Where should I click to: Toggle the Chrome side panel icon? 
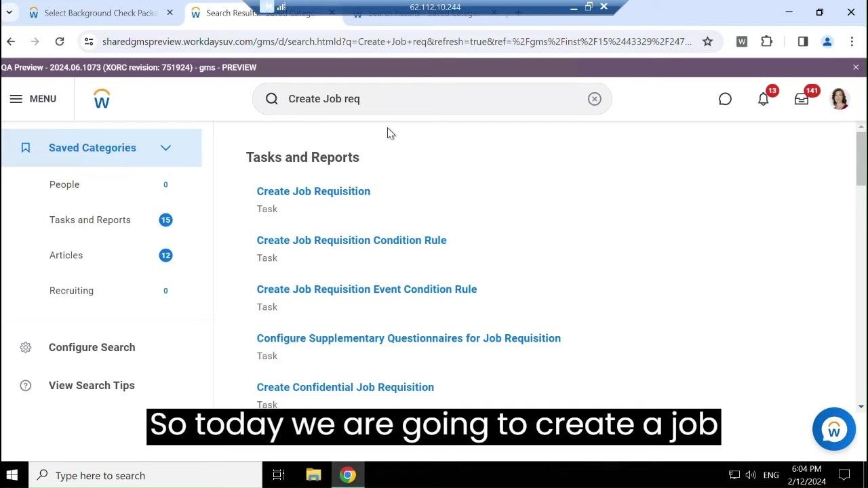(803, 41)
